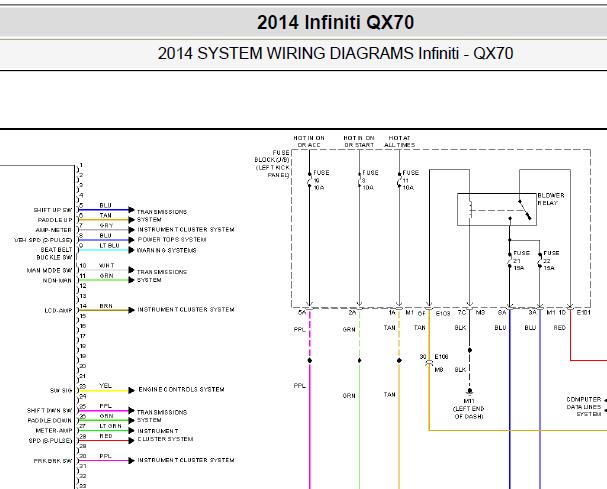The height and width of the screenshot is (489, 607).
Task: Select the 'E103' connector label
Action: click(x=442, y=313)
